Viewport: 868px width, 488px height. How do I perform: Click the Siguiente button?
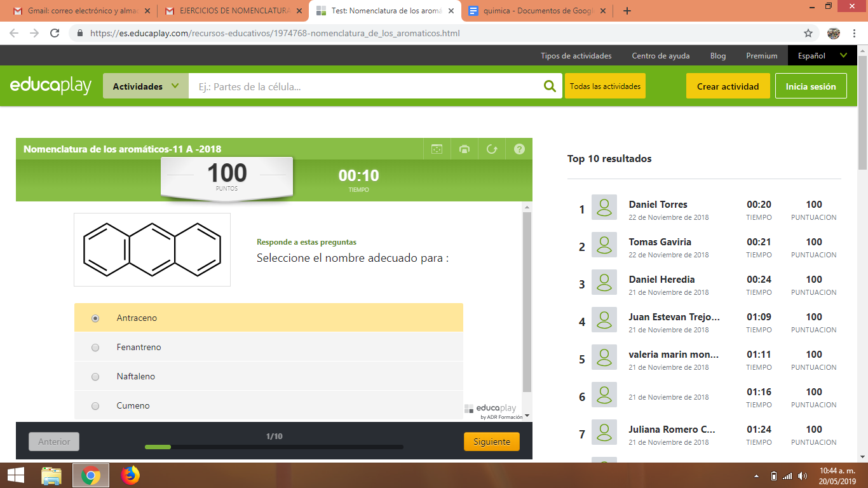492,442
